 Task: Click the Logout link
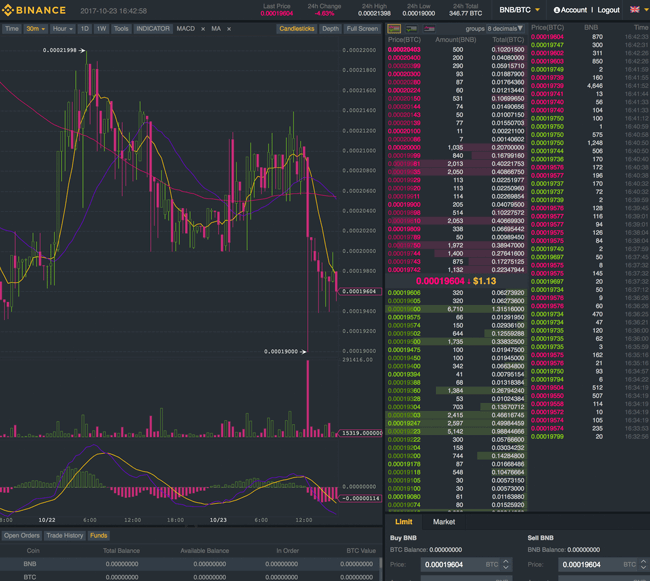[609, 10]
